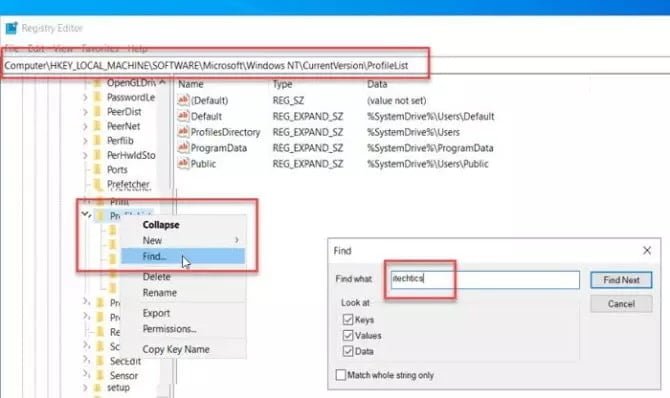Click the Registry Editor app icon

pos(11,28)
